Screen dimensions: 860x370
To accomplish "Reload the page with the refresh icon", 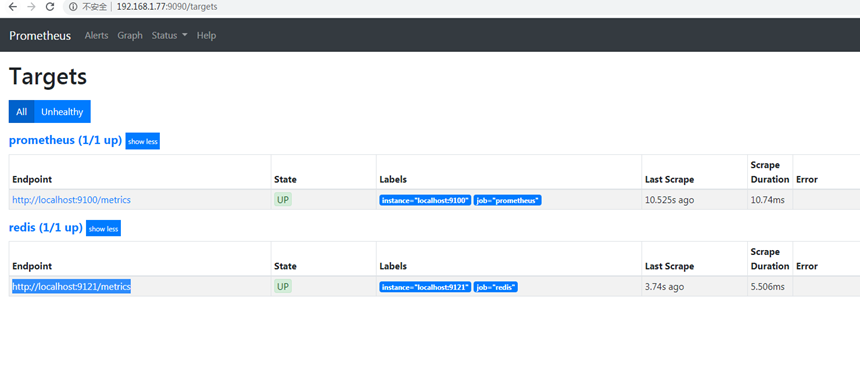I will coord(50,7).
